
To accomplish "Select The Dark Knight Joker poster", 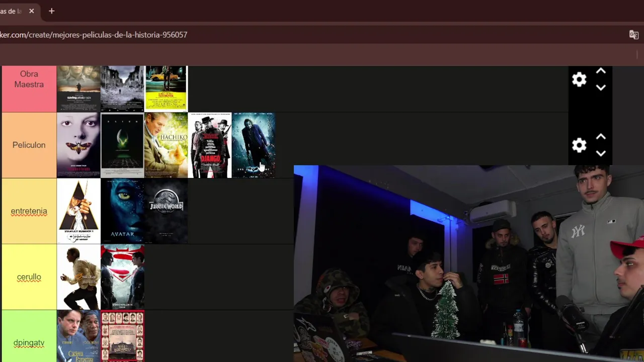I will click(254, 145).
